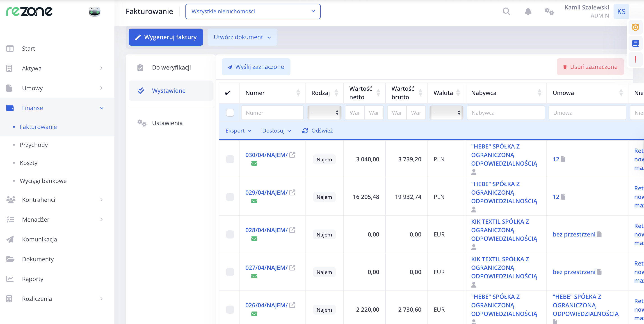The width and height of the screenshot is (644, 324).
Task: Click the red exclamation alert icon
Action: 635,59
